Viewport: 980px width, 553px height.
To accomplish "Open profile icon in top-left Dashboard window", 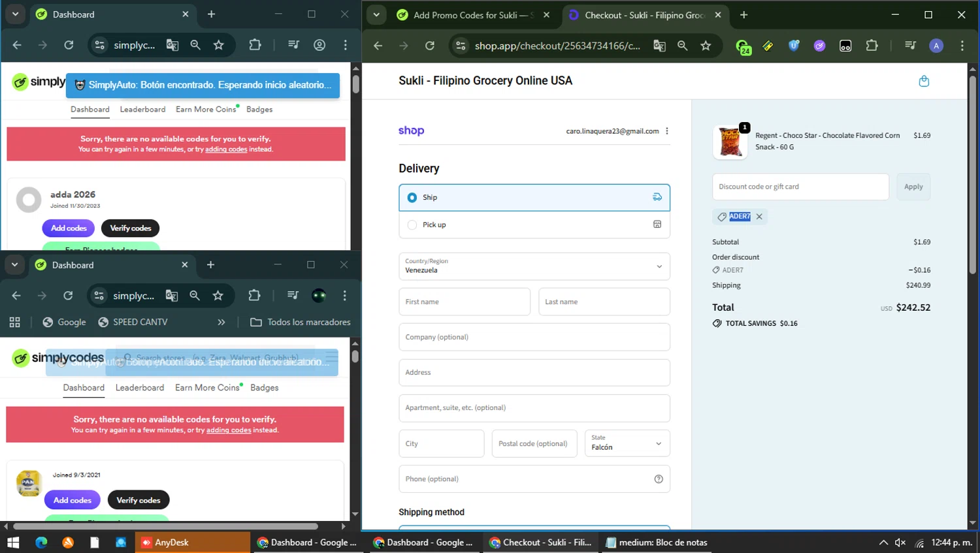I will pyautogui.click(x=319, y=45).
